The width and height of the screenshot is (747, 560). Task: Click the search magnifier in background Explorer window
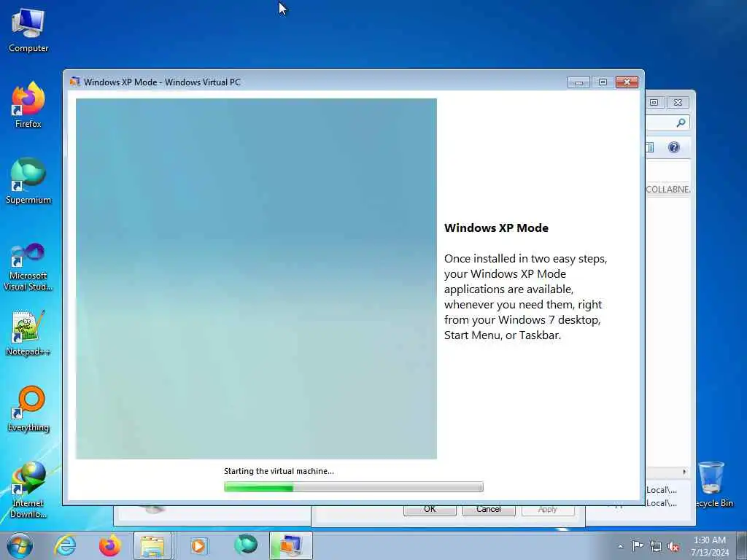pyautogui.click(x=681, y=122)
